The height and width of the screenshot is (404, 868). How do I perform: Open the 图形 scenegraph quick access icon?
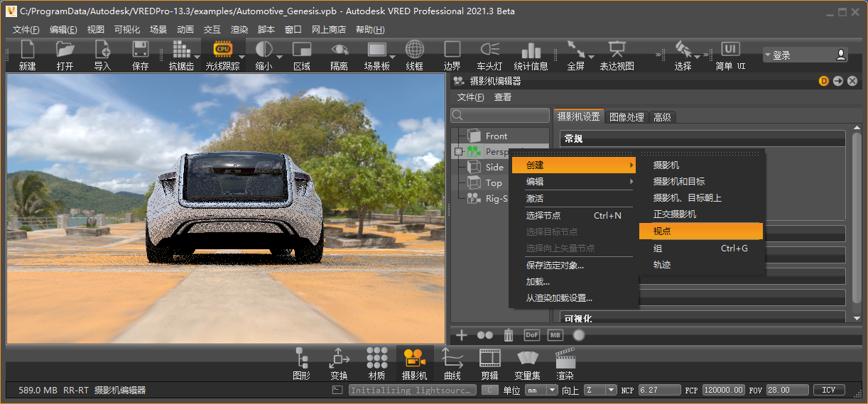coord(302,357)
